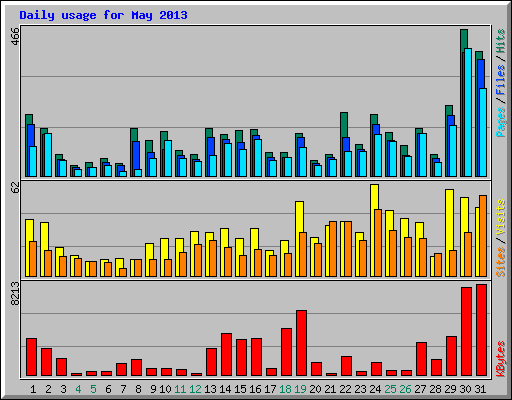Click the green "25" day label on x-axis
The height and width of the screenshot is (400, 512).
point(390,389)
